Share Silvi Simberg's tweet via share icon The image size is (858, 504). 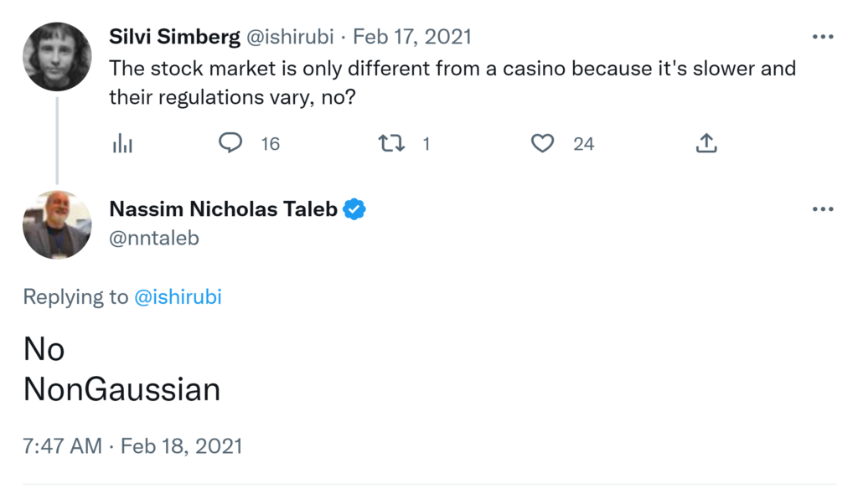pyautogui.click(x=706, y=144)
